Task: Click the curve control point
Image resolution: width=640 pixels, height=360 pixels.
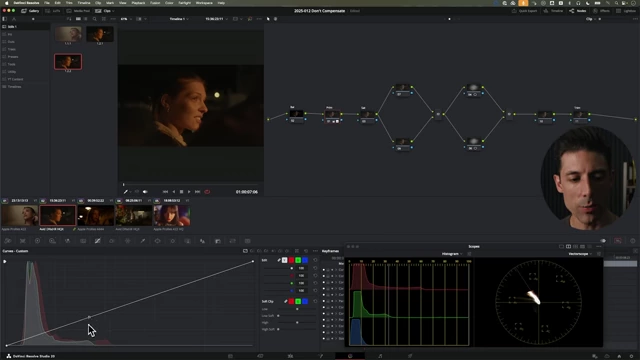Action: pyautogui.click(x=89, y=317)
